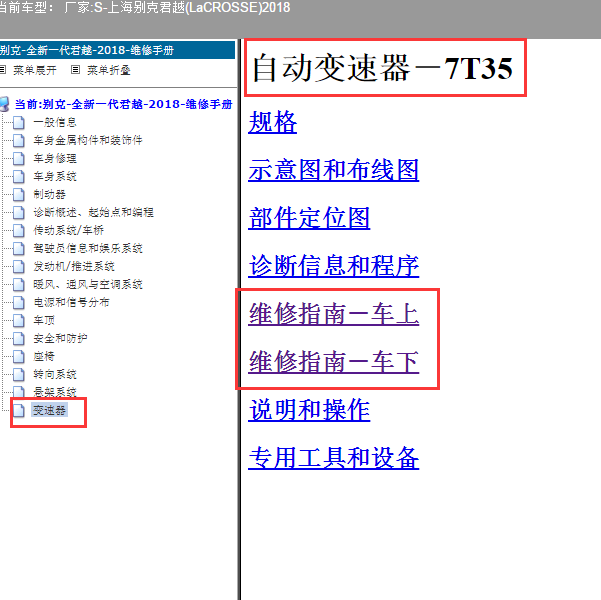Open 暖风、通风与空调系统 section
The width and height of the screenshot is (601, 600).
[x=88, y=284]
